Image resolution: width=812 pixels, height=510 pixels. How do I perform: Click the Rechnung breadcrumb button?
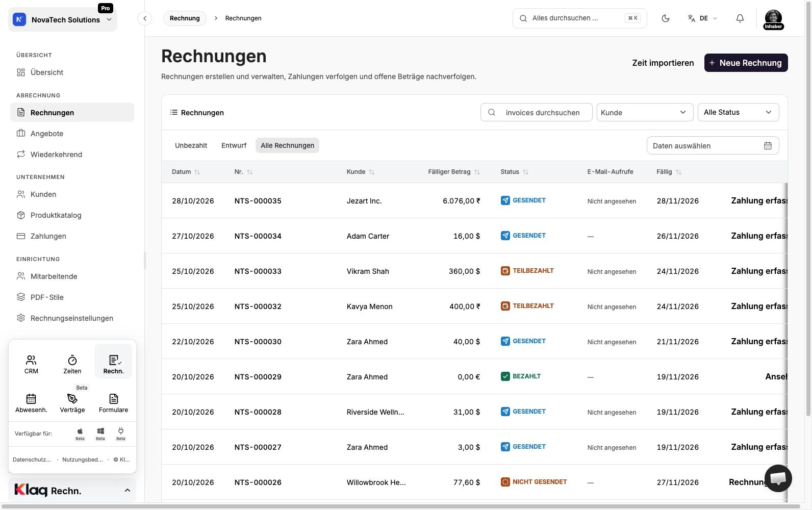coord(185,18)
